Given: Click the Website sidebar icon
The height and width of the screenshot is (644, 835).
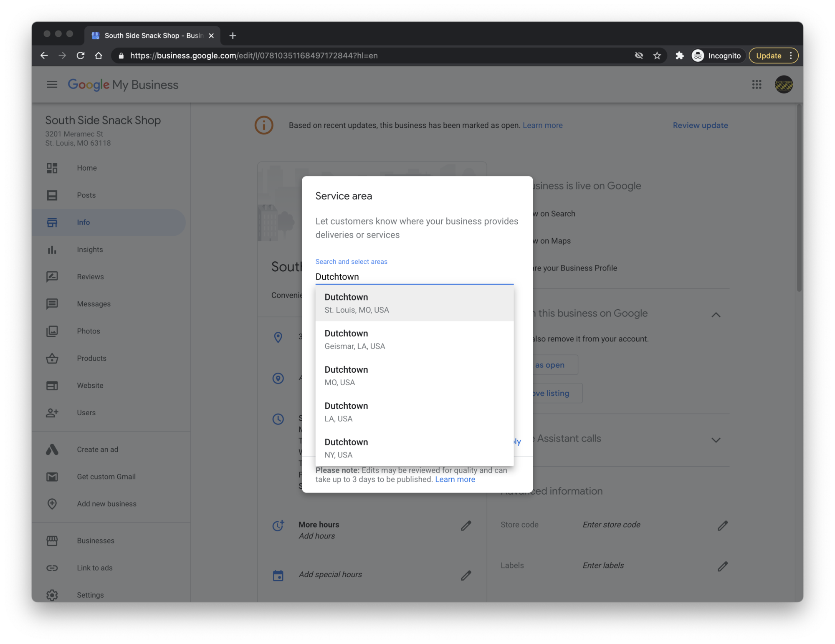Looking at the screenshot, I should [x=52, y=385].
